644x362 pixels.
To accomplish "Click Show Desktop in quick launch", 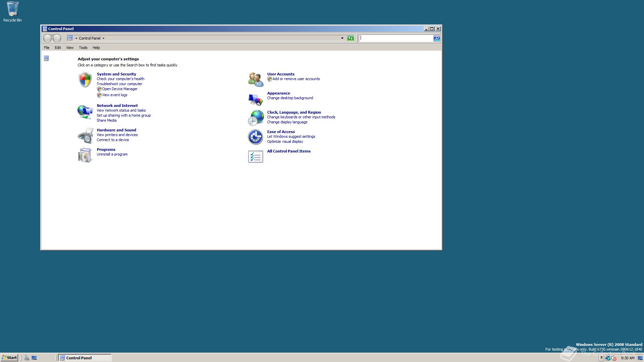I will coord(34,358).
